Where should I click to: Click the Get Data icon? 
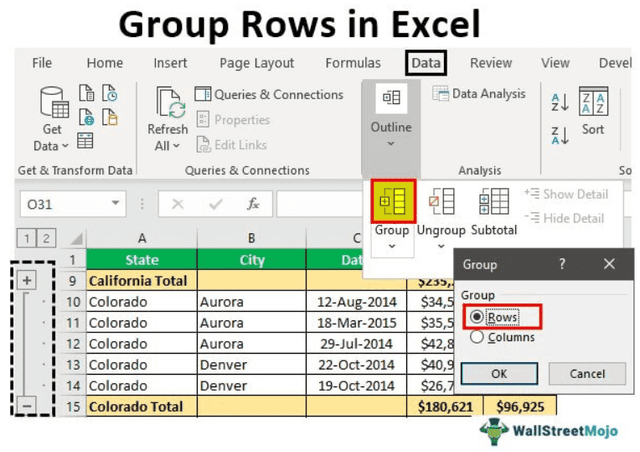[52, 105]
